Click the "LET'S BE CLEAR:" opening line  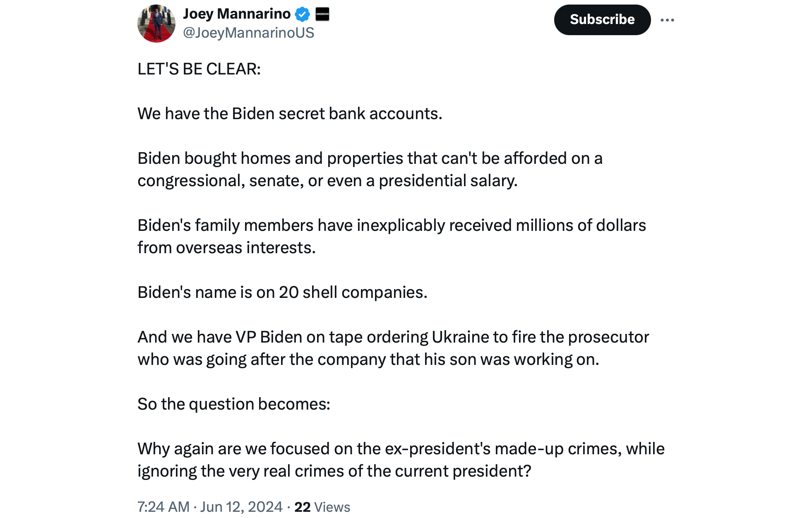(x=199, y=69)
